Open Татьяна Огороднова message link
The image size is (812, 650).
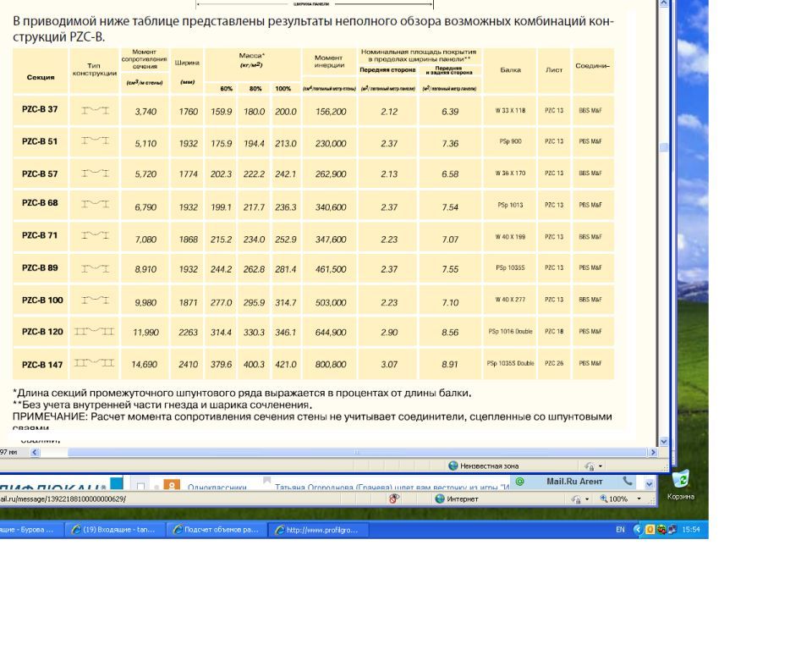(392, 487)
